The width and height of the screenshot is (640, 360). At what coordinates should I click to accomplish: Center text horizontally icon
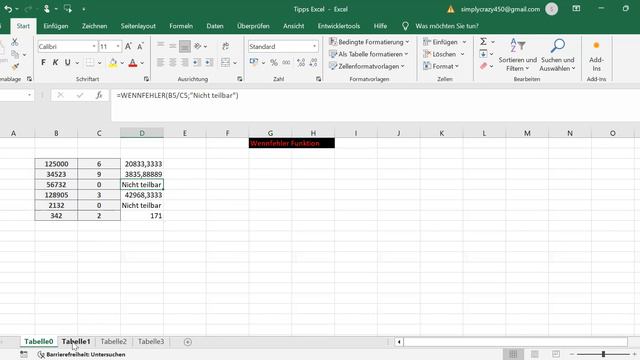(173, 62)
